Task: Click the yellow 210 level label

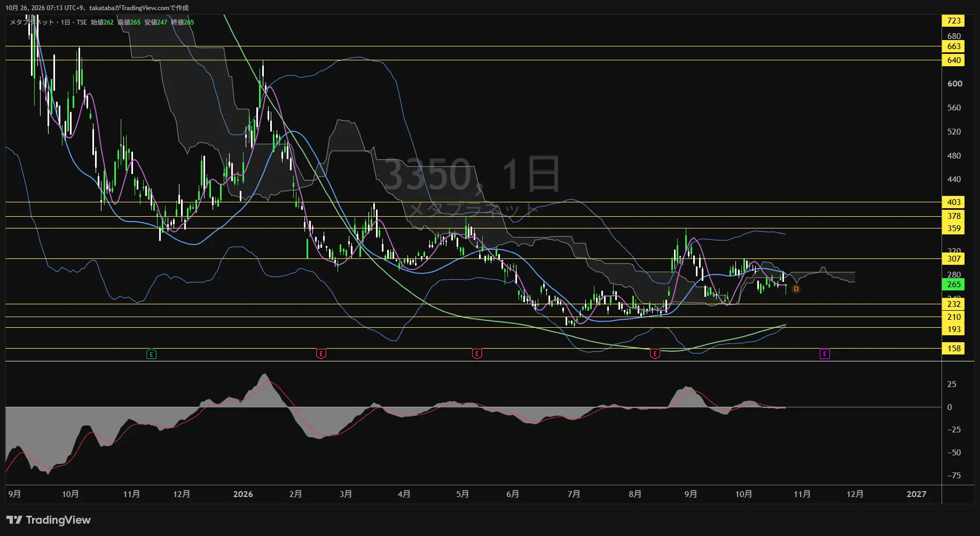Action: [953, 317]
